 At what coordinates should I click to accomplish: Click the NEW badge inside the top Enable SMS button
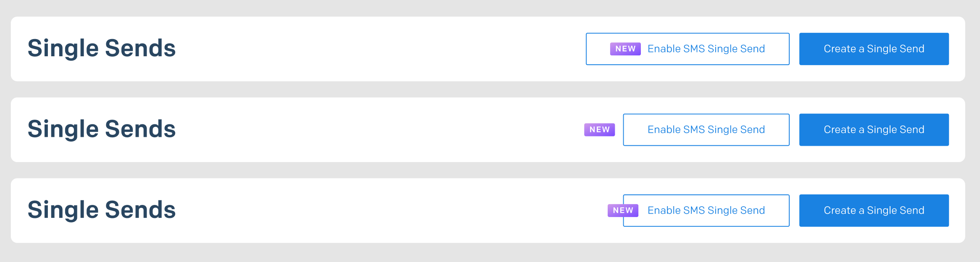tap(625, 49)
